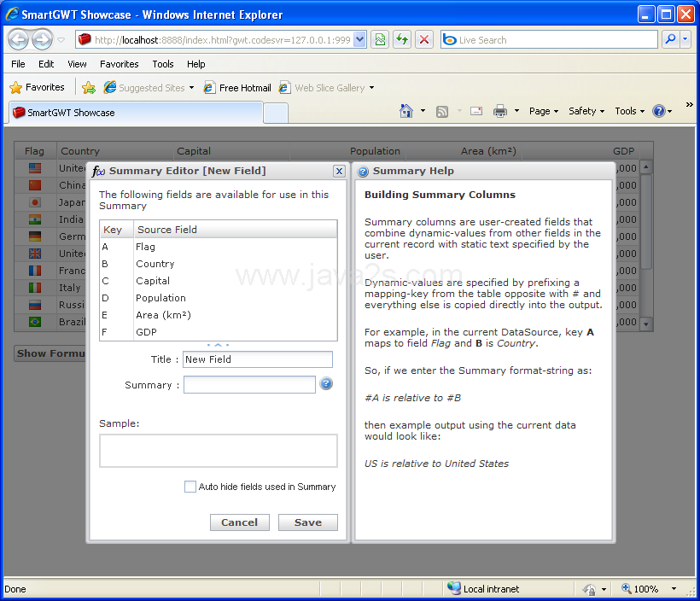Open Favorites star button
The image size is (700, 601).
coord(37,88)
